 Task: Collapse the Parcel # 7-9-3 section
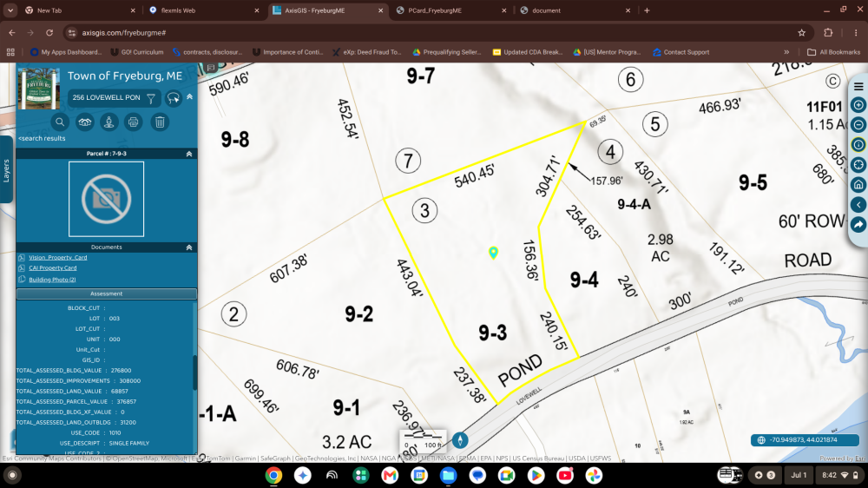pos(188,154)
